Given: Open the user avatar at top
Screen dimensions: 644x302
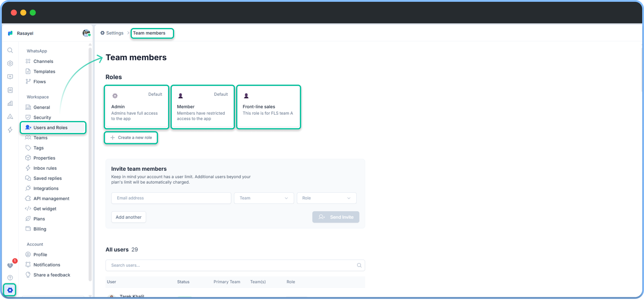Looking at the screenshot, I should tap(86, 33).
